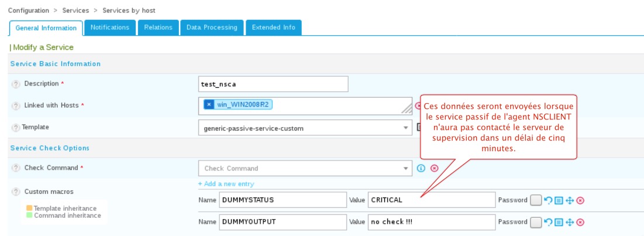Open the Data Processing tab
Screen dimensions: 644x236
click(211, 28)
